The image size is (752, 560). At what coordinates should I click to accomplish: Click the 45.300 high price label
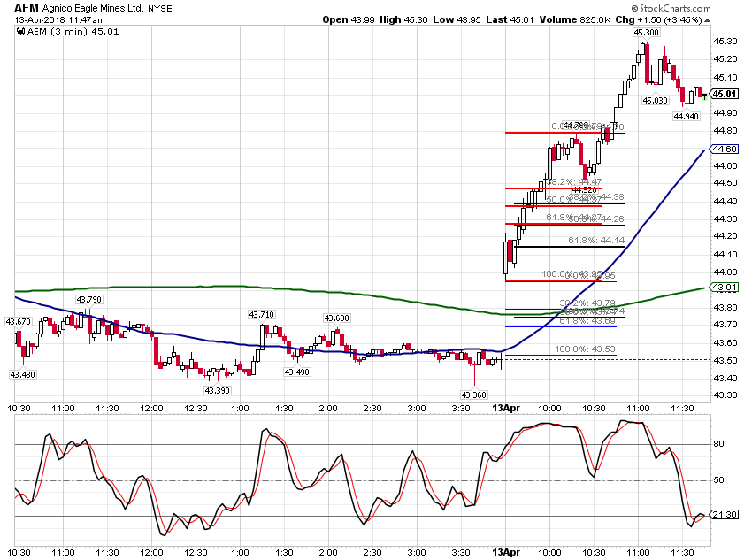[x=646, y=32]
